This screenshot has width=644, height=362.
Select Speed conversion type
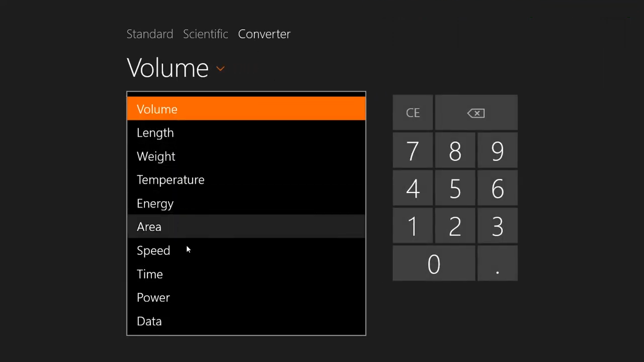click(x=153, y=250)
